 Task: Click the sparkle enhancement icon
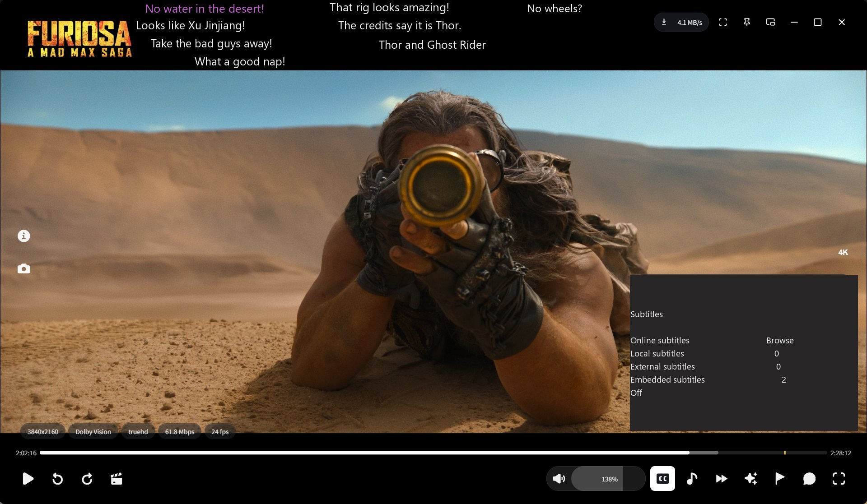click(x=751, y=479)
